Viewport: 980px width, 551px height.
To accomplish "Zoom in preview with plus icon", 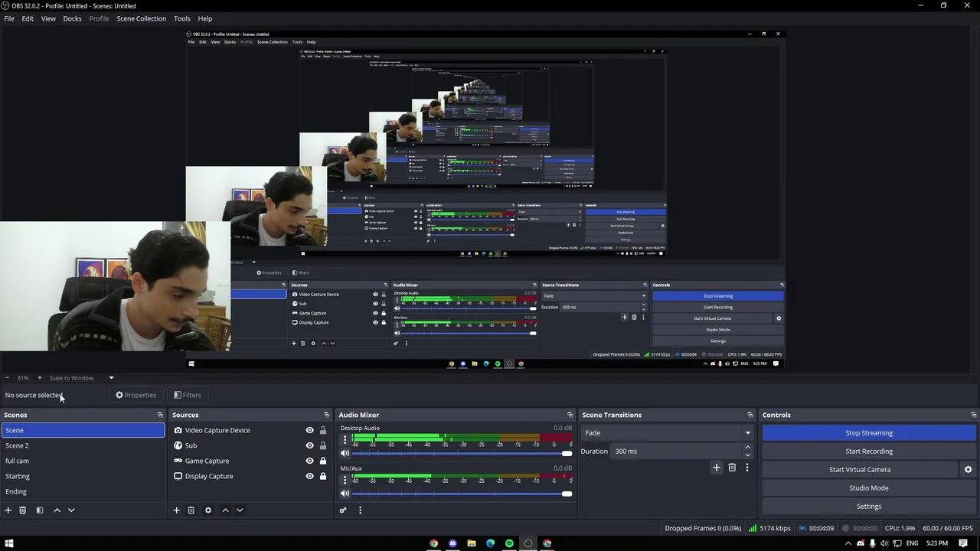I will pyautogui.click(x=40, y=378).
